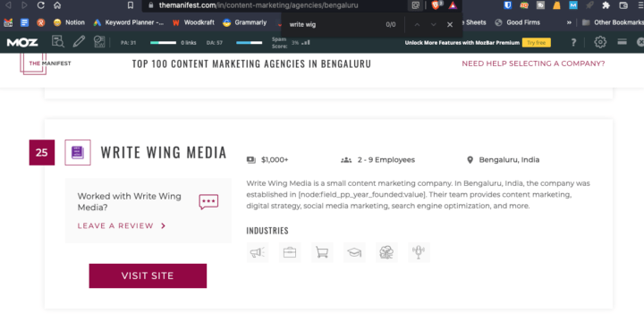644x322 pixels.
Task: Bookmark this page using the bookmark icon
Action: tap(131, 5)
